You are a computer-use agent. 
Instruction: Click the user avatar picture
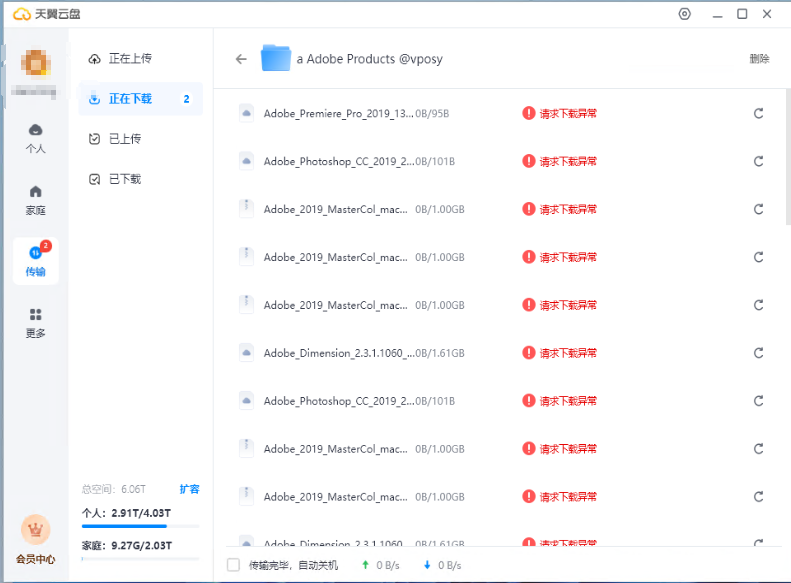pos(35,63)
